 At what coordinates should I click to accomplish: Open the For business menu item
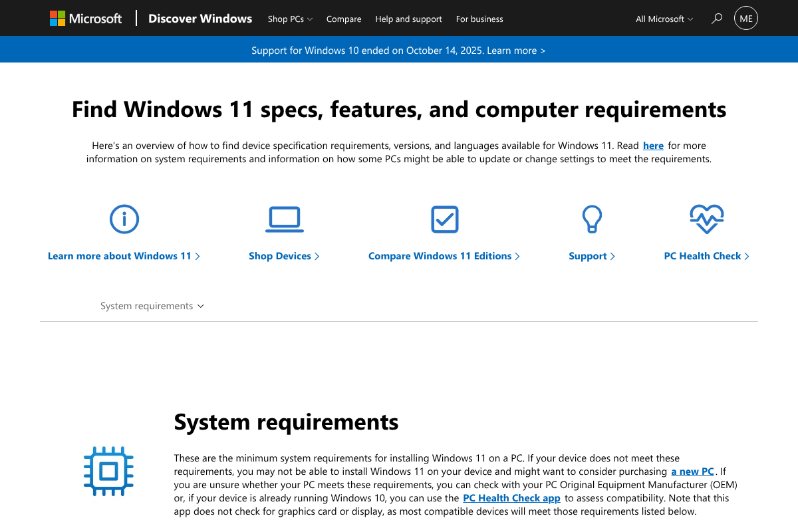click(479, 19)
